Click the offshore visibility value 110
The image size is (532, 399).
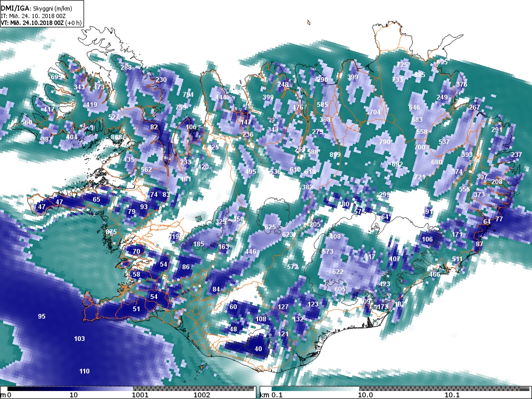(85, 371)
